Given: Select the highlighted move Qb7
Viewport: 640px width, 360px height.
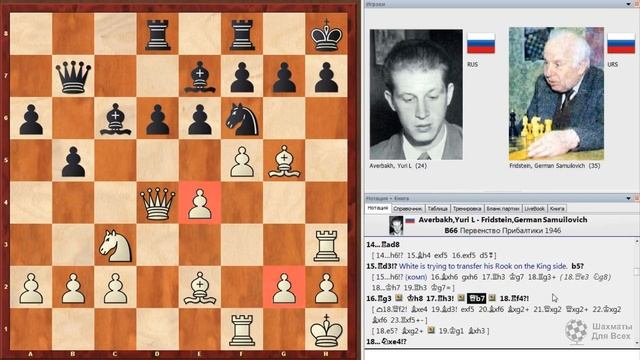Looking at the screenshot, I should click(476, 298).
